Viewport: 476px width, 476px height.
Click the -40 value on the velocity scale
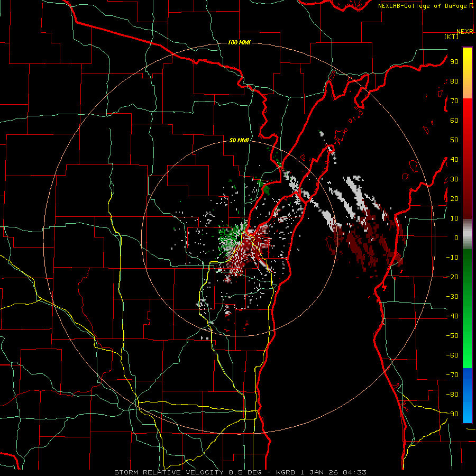[x=452, y=316]
